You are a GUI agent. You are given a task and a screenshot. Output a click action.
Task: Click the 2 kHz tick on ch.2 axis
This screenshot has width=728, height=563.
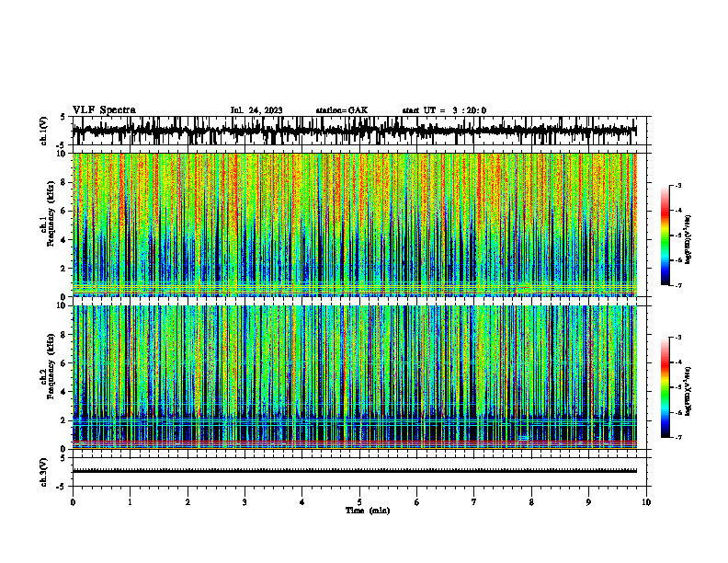click(x=64, y=420)
